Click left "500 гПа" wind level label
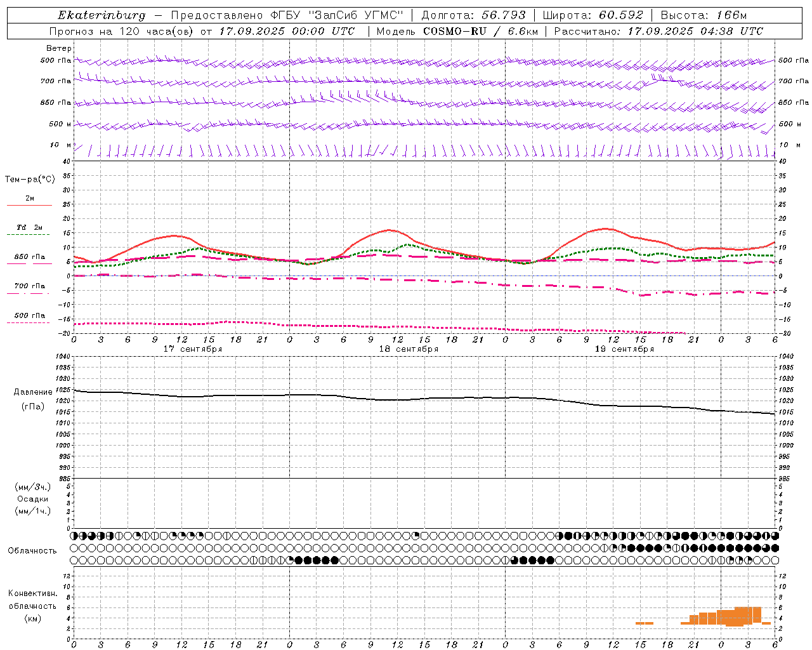This screenshot has width=812, height=650. (56, 61)
